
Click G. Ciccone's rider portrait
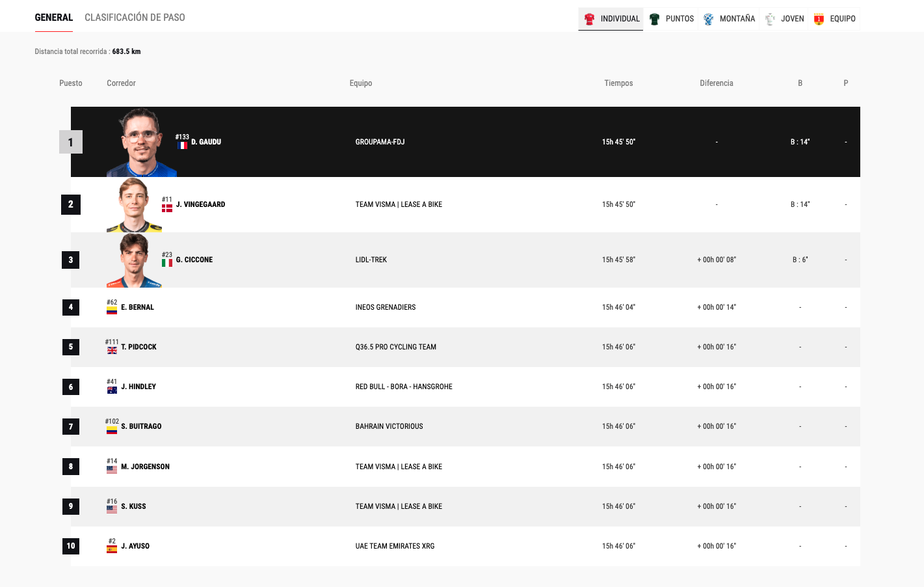pyautogui.click(x=135, y=260)
